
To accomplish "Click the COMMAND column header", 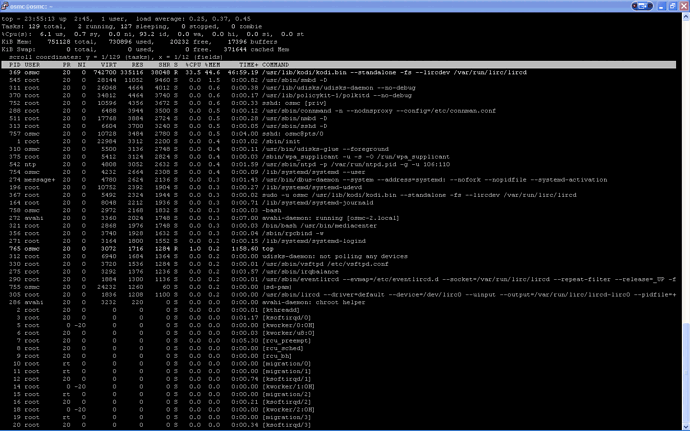I will (x=275, y=65).
